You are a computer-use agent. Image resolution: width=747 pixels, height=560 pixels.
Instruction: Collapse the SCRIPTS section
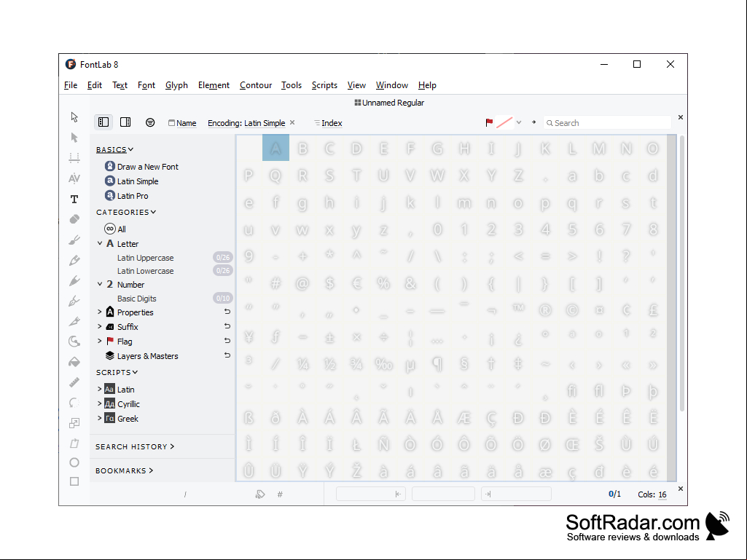pos(117,372)
